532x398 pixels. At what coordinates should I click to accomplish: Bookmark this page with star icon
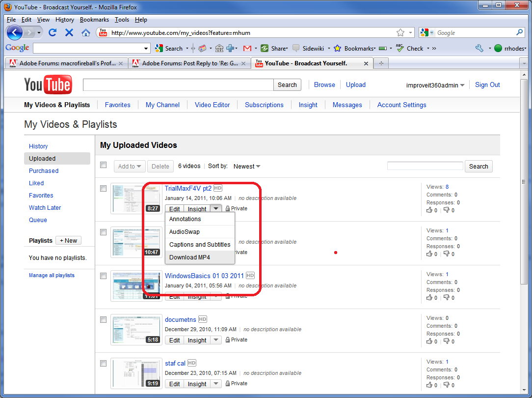400,32
